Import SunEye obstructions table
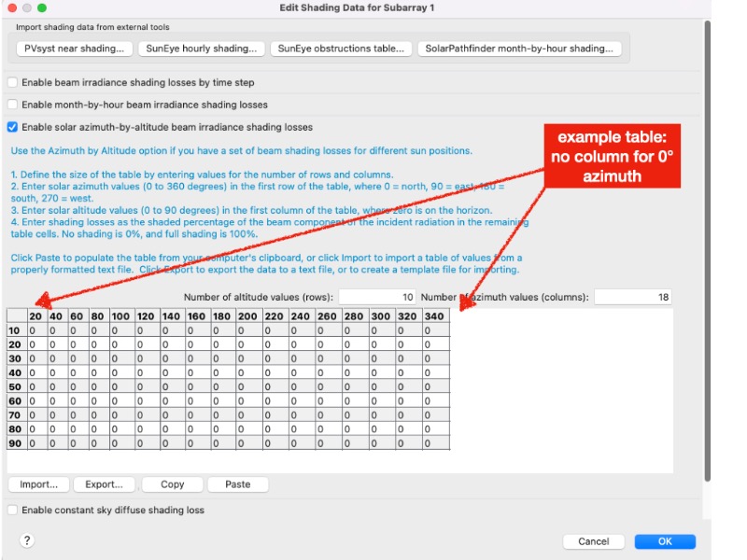This screenshot has height=560, width=747. pyautogui.click(x=341, y=49)
